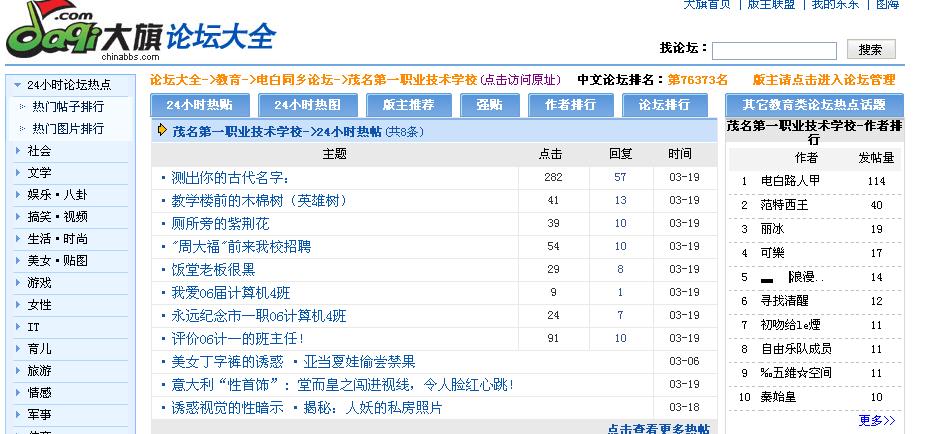Open author 电白路人甲 in the ranking
Screen dimensions: 927x434
pos(790,181)
